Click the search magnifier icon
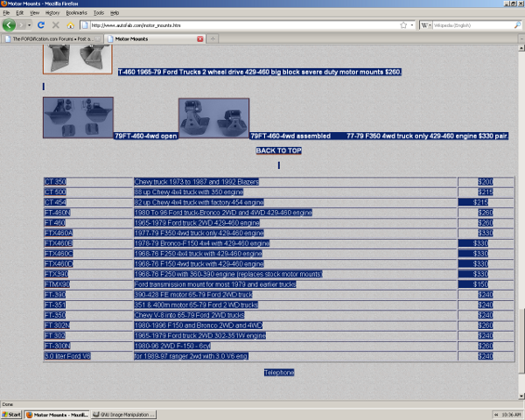This screenshot has width=525, height=420. click(517, 25)
